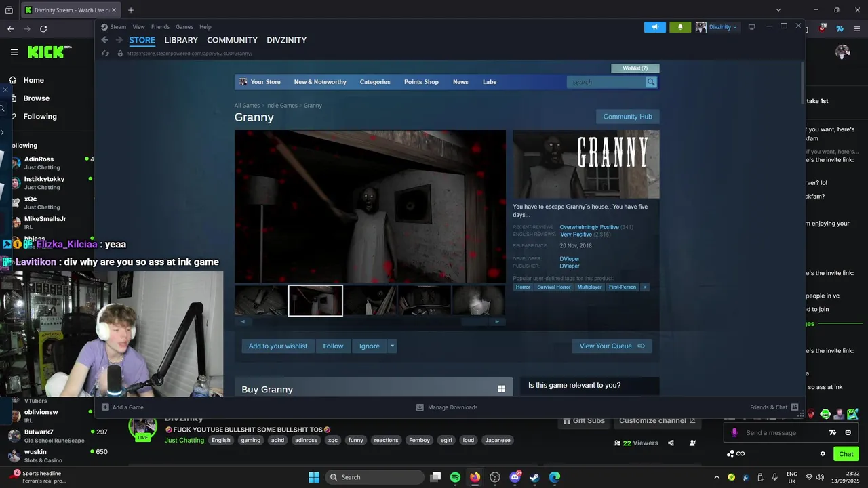
Task: Click the Add a Game plus icon
Action: coord(105,407)
